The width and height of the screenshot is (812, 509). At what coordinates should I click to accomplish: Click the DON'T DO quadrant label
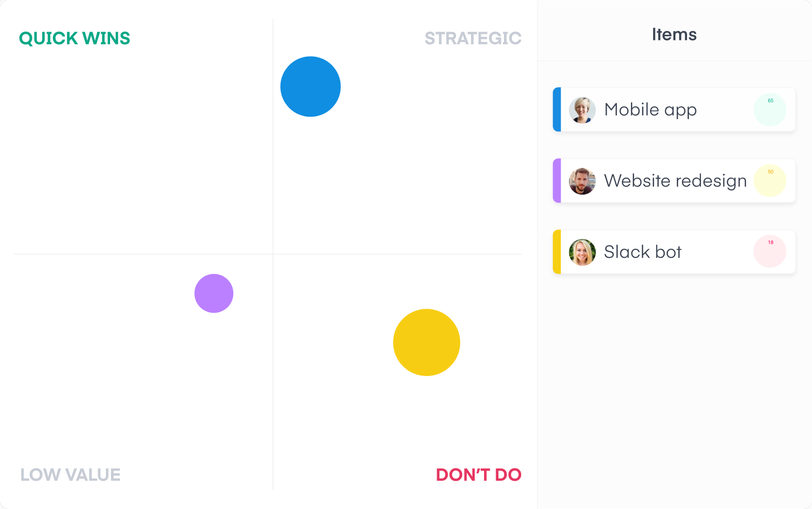(x=478, y=475)
